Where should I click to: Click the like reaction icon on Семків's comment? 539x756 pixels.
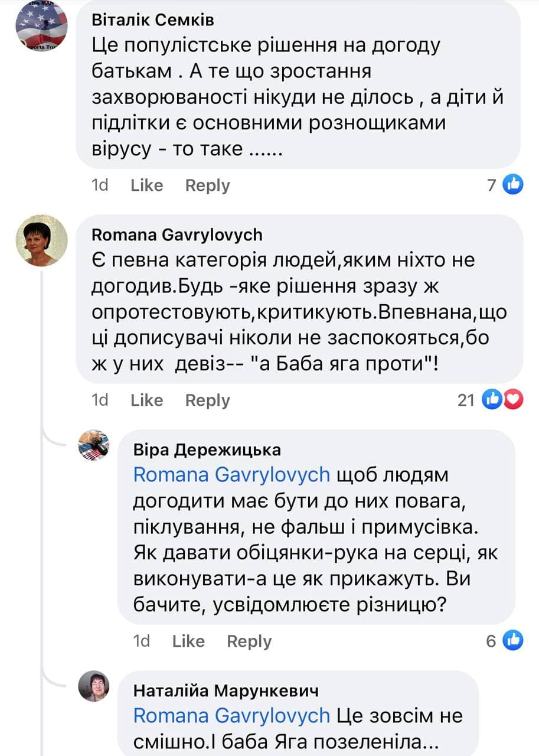pos(512,185)
